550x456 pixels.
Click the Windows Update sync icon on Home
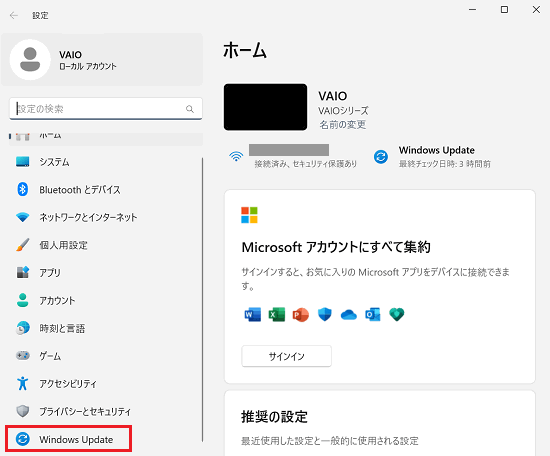pos(381,156)
